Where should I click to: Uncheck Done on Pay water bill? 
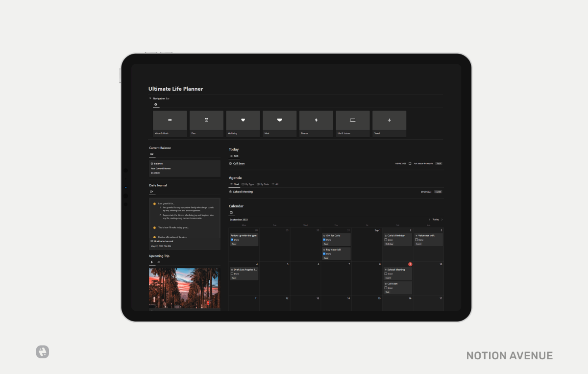pos(324,254)
